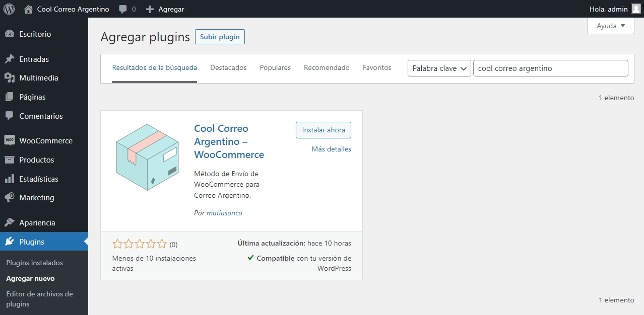
Task: Click the Escritorio dashboard icon
Action: [x=9, y=34]
